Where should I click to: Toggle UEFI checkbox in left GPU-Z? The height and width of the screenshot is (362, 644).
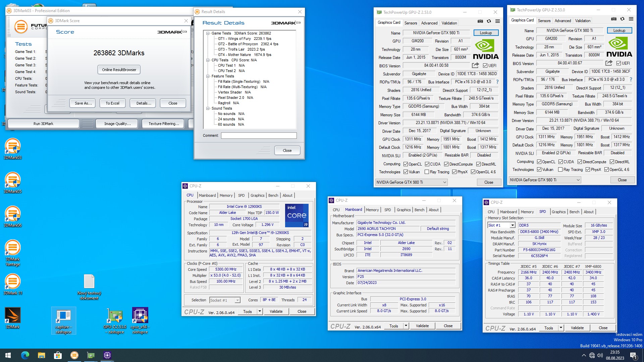point(485,66)
